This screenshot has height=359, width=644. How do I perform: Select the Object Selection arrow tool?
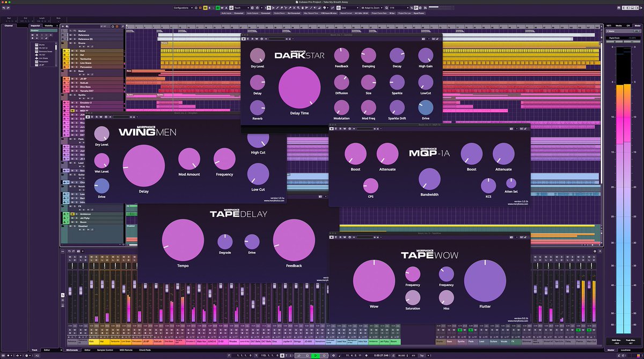point(268,8)
